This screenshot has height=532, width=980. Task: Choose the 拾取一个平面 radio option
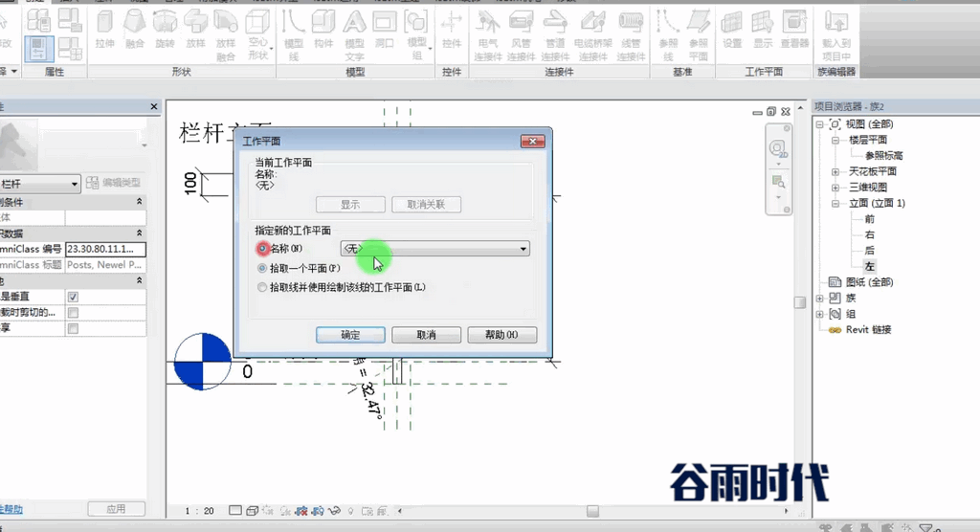click(x=262, y=268)
